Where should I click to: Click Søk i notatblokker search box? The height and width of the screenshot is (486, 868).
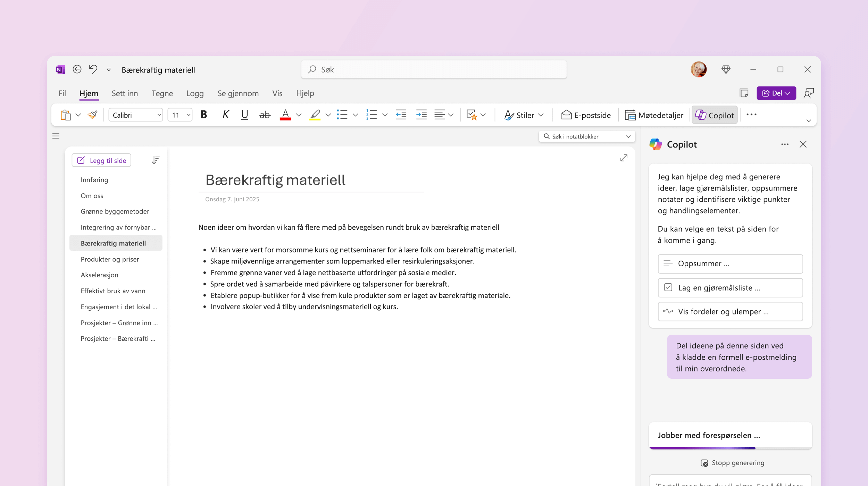coord(587,136)
